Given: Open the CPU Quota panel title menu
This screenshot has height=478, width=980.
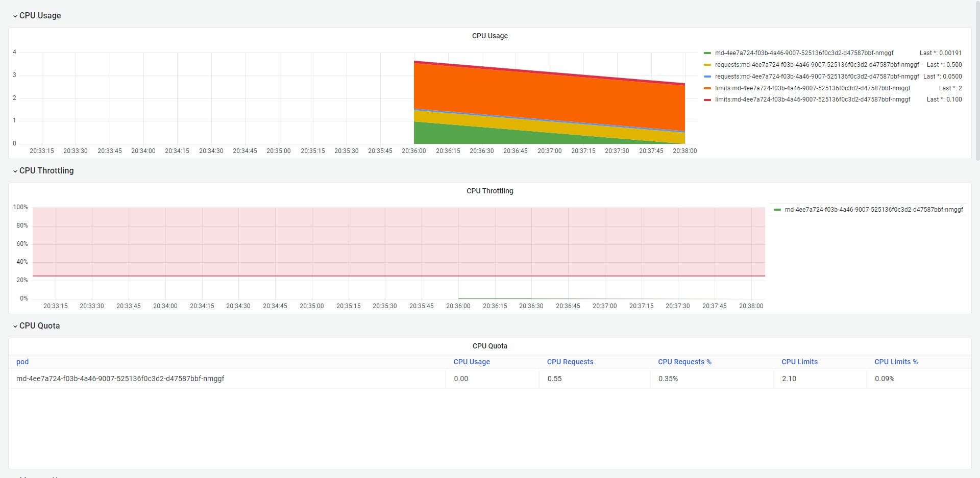Looking at the screenshot, I should tap(489, 346).
